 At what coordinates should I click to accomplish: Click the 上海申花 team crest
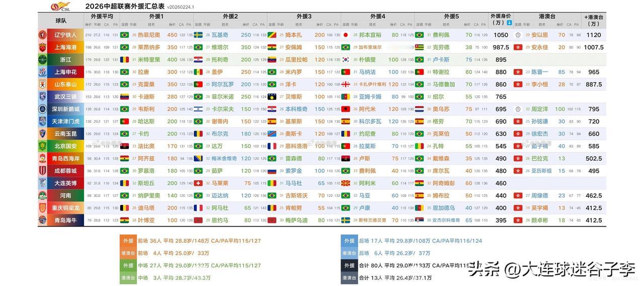(43, 72)
